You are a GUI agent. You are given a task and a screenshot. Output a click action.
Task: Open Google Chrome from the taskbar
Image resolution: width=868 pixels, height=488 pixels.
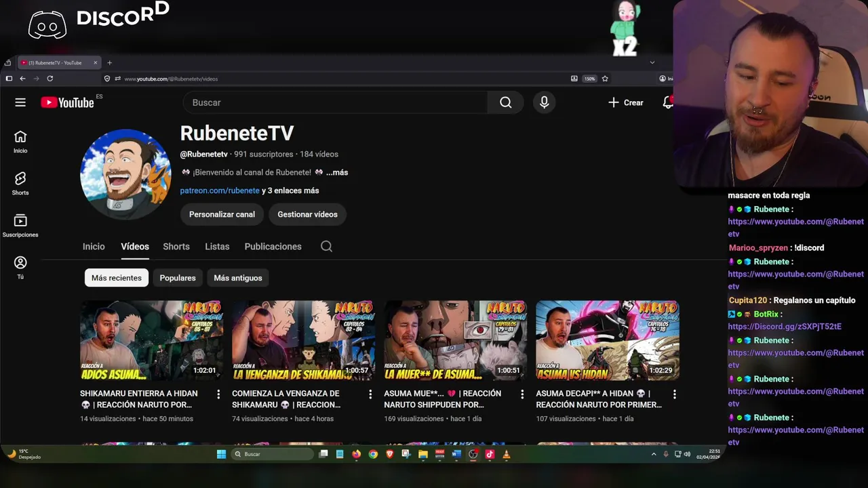pyautogui.click(x=373, y=454)
